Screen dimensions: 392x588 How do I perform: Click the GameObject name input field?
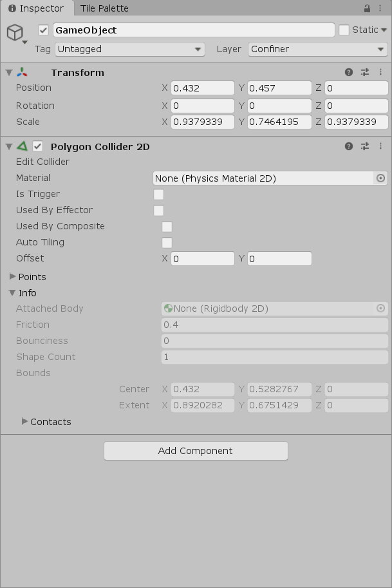pyautogui.click(x=193, y=30)
